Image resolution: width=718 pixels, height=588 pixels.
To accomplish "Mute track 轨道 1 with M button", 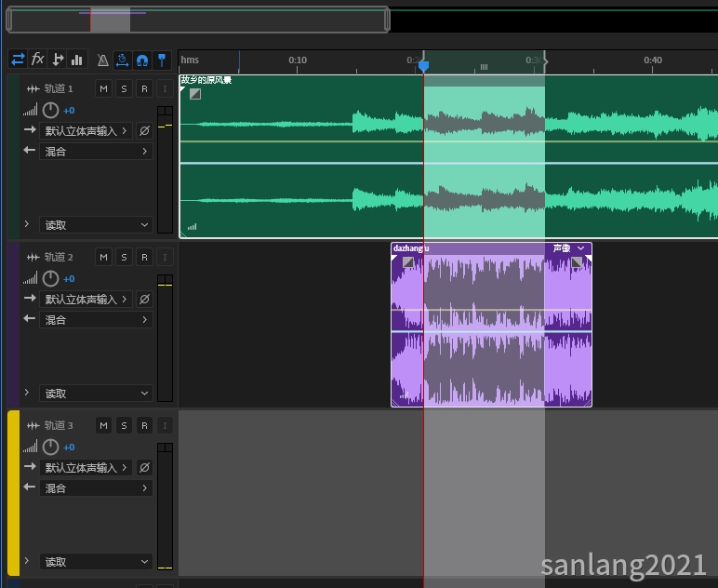I will (103, 88).
